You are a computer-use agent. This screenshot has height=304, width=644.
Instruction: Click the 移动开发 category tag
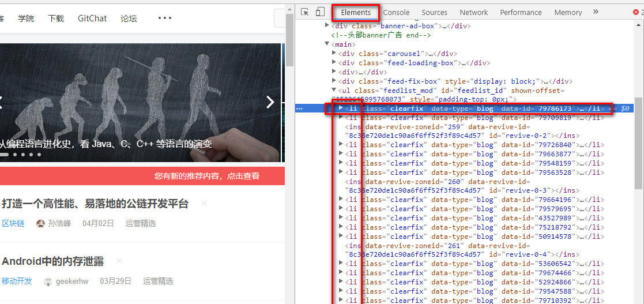[17, 282]
